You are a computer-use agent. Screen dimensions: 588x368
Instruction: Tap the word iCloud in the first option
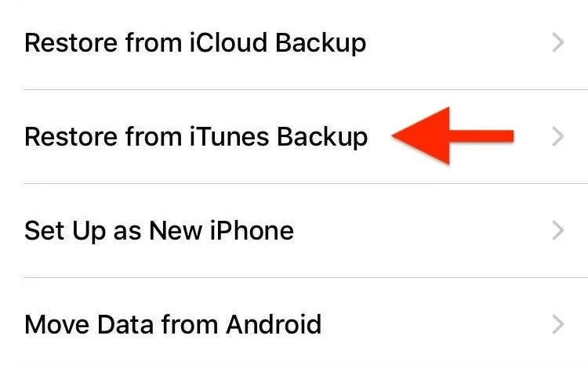coord(228,42)
